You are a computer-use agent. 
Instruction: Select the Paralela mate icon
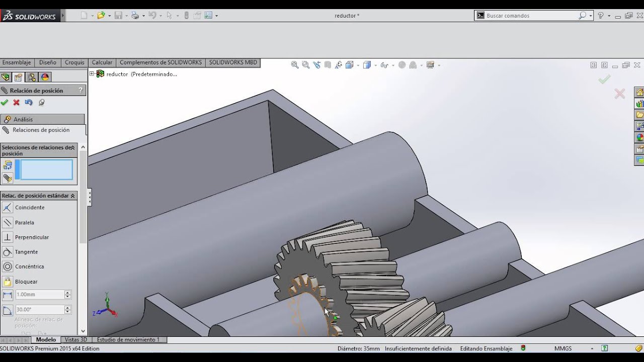point(8,222)
